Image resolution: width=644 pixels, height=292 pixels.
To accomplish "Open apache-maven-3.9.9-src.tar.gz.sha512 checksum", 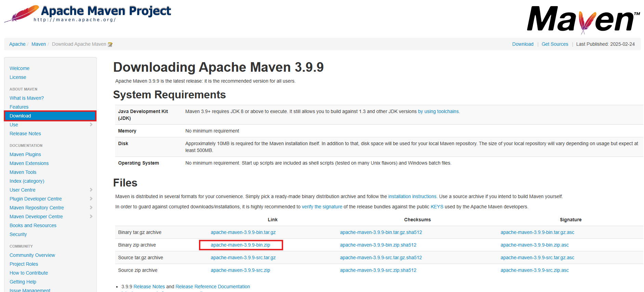I will tap(381, 258).
